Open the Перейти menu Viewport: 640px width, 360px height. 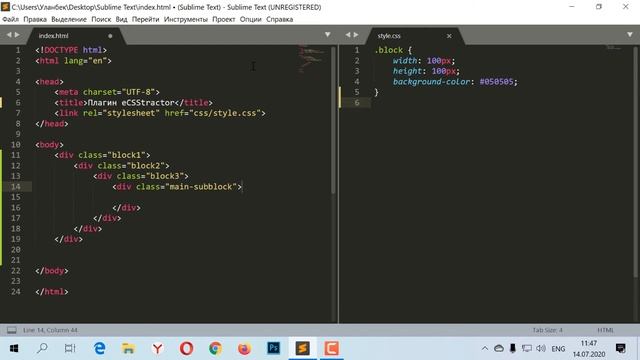[x=145, y=19]
